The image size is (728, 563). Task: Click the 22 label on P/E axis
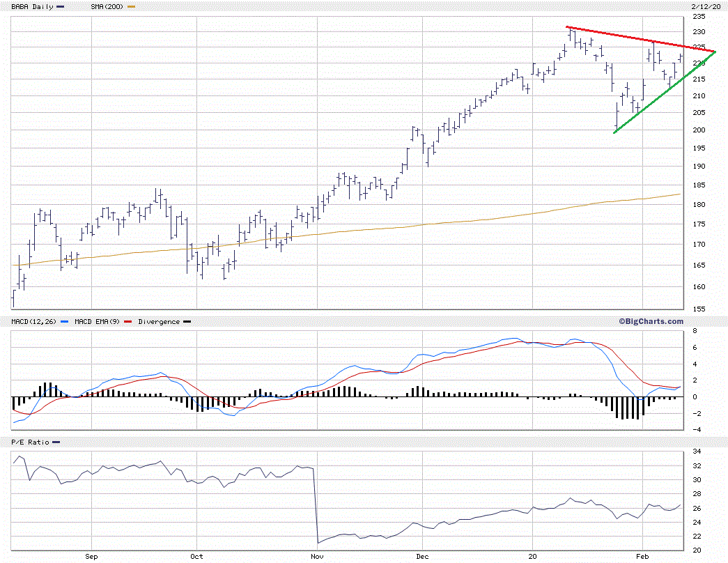click(x=697, y=537)
